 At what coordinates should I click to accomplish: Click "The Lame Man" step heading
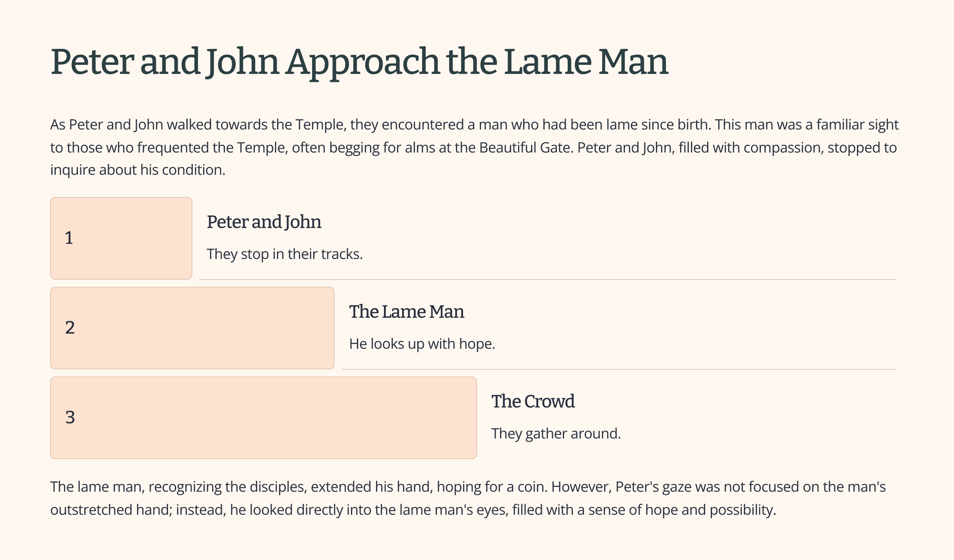click(406, 312)
